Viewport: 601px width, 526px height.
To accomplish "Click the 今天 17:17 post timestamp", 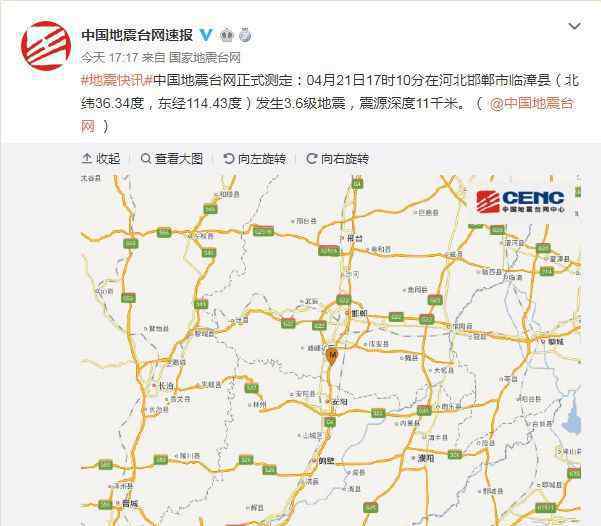I will point(109,58).
